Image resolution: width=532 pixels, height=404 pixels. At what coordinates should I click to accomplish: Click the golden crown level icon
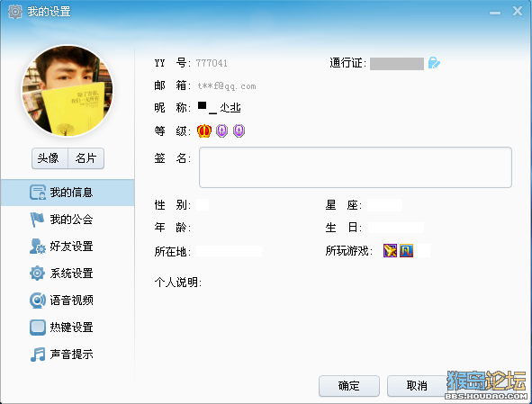point(204,130)
